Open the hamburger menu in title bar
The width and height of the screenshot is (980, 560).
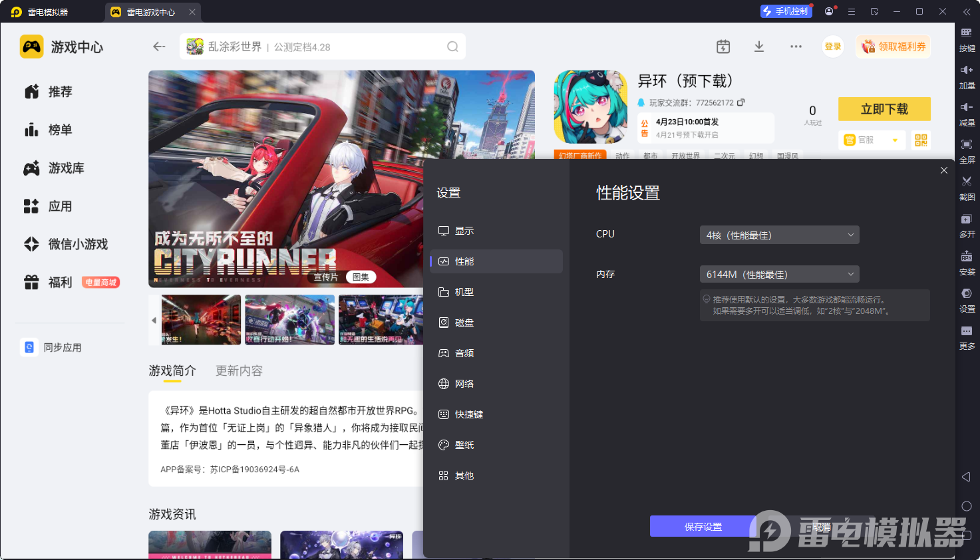[852, 11]
